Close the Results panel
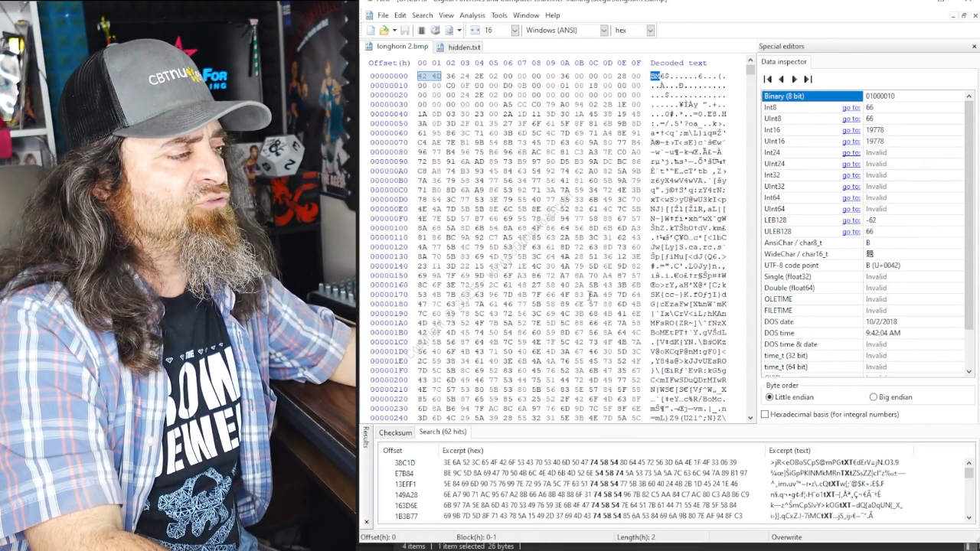Screen dimensions: 980x551 (x=366, y=523)
